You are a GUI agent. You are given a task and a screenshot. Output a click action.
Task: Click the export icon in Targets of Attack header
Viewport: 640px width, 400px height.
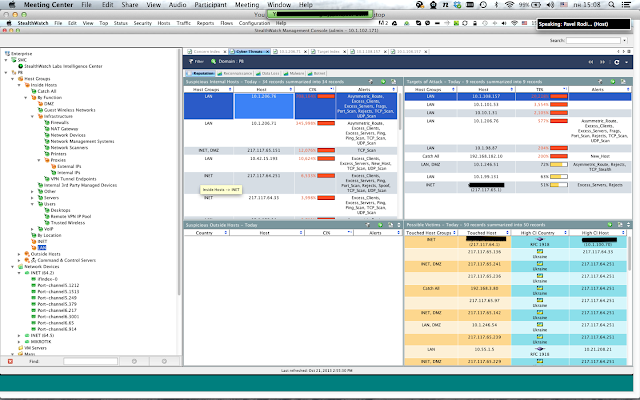coord(623,82)
